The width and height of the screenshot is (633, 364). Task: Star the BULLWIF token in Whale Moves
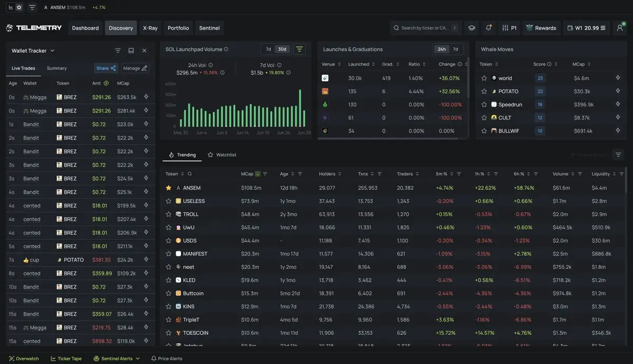point(484,131)
